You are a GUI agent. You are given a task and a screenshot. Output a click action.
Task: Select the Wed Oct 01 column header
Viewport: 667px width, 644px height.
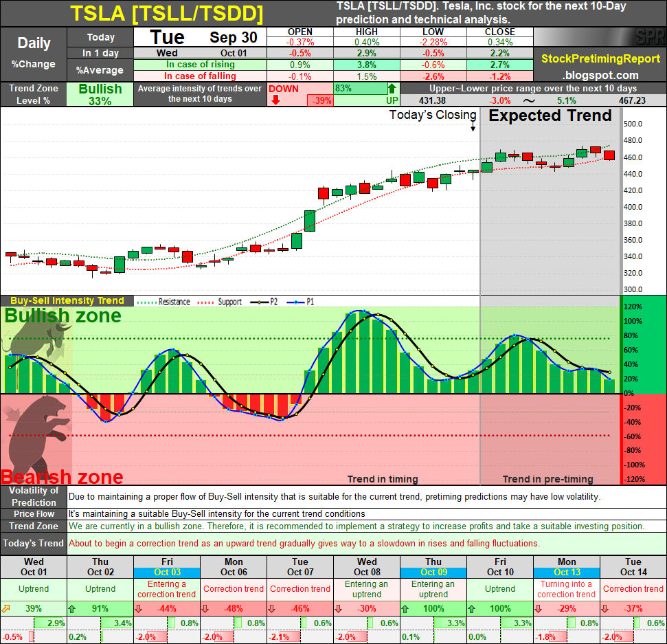pos(34,567)
